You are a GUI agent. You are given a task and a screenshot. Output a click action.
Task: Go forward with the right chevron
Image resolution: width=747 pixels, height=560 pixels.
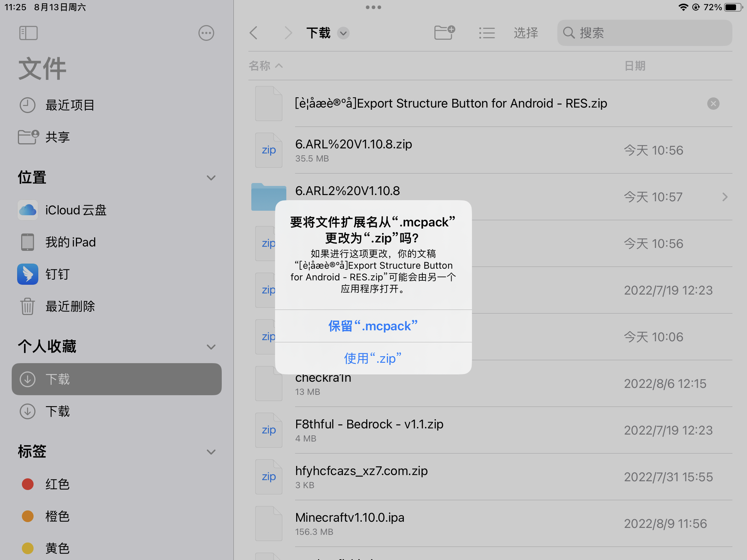coord(288,33)
